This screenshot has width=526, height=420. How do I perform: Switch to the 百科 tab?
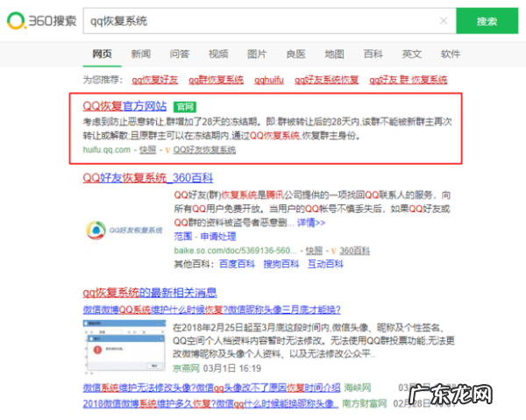(x=373, y=53)
